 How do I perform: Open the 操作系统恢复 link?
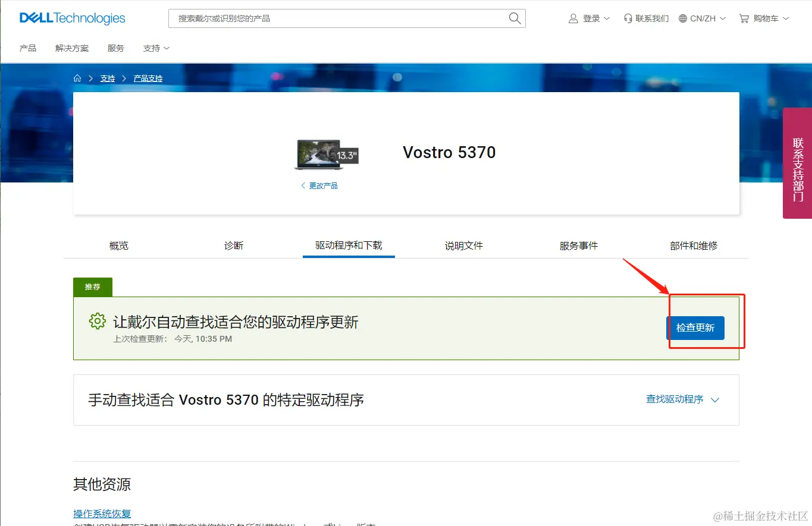[x=102, y=514]
